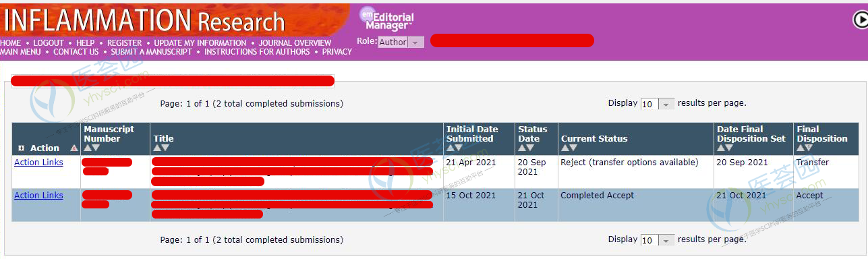Sort Final Disposition column ascending arrow
Viewport: 868px width, 259px height.
click(x=801, y=148)
